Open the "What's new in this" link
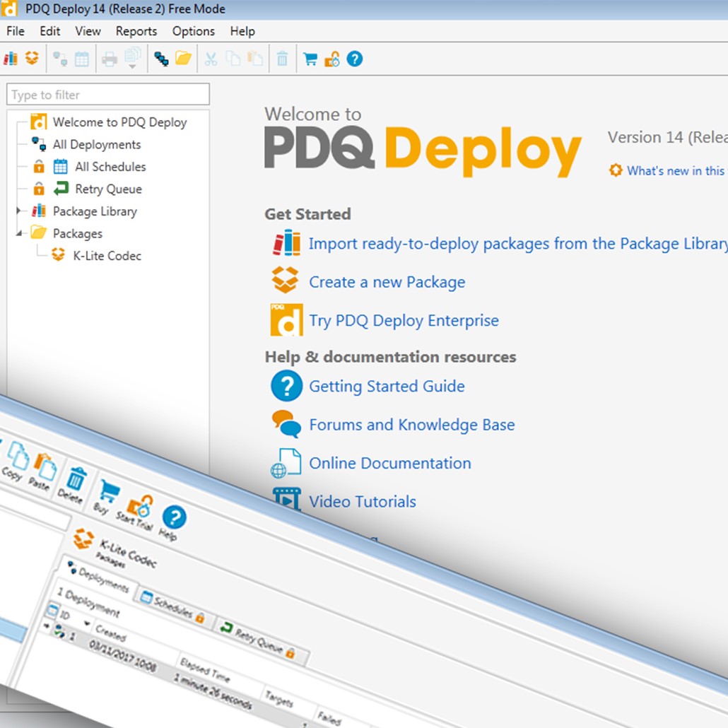 [675, 170]
